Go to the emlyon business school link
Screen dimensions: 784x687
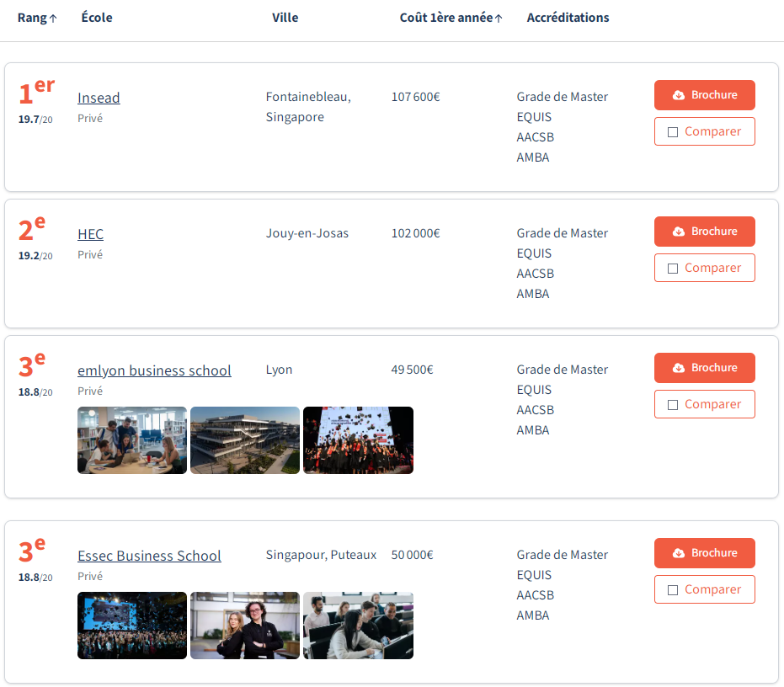[154, 370]
